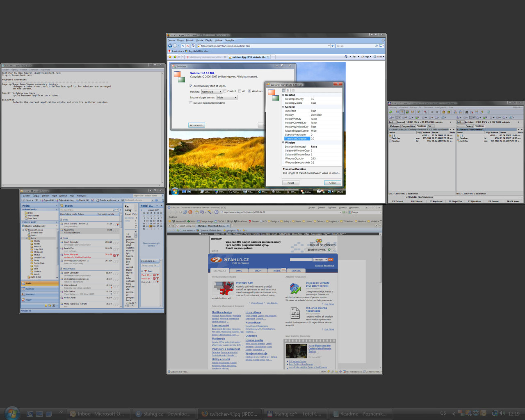Click Firefox search magnifier icon

(x=376, y=46)
